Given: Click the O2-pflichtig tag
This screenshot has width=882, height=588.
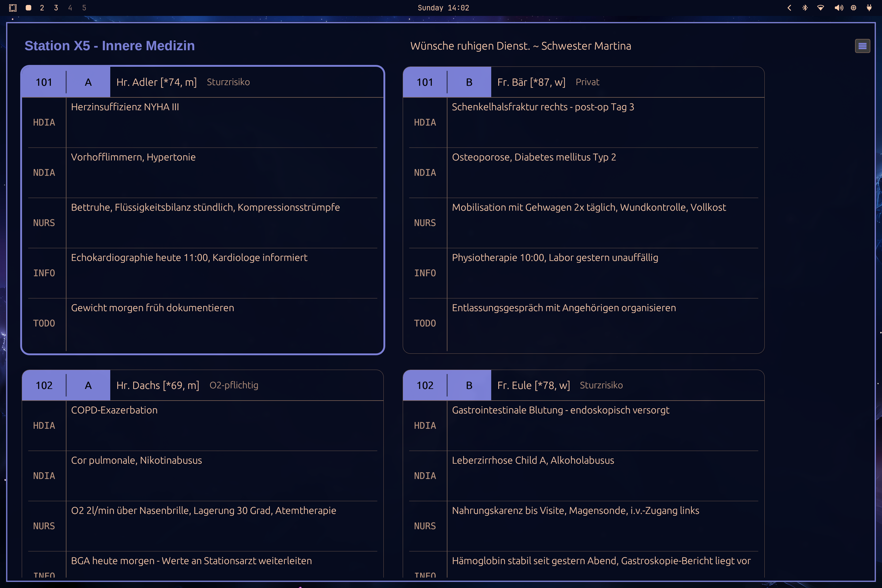Looking at the screenshot, I should pos(234,385).
